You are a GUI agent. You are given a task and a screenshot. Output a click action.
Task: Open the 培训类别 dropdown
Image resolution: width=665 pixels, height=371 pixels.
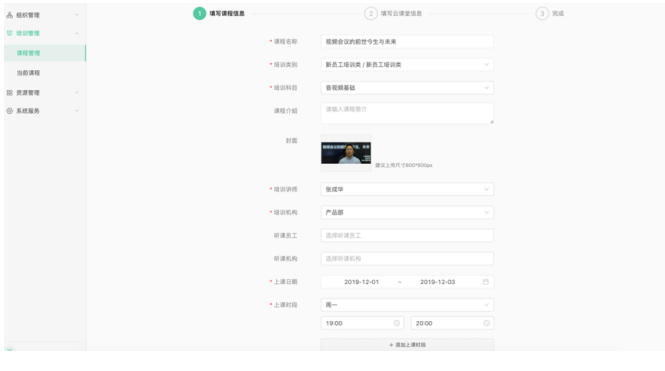tap(407, 65)
